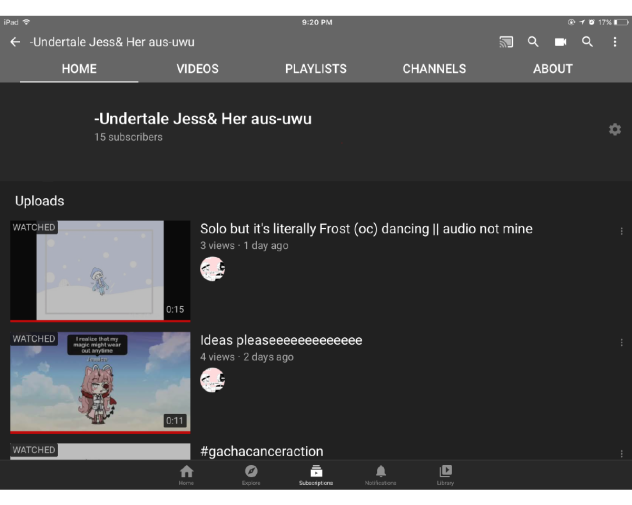Tap channel avatar under Ideas video
This screenshot has height=505, width=632.
point(212,380)
